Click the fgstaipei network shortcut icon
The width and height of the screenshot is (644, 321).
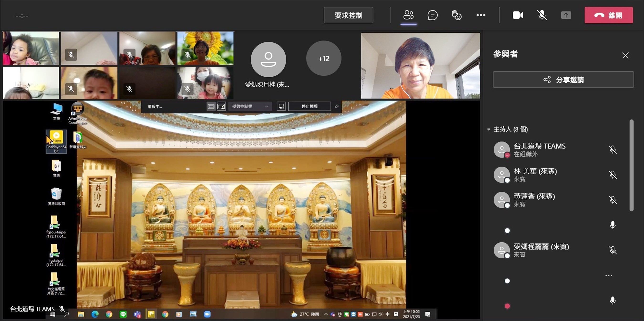pyautogui.click(x=56, y=255)
